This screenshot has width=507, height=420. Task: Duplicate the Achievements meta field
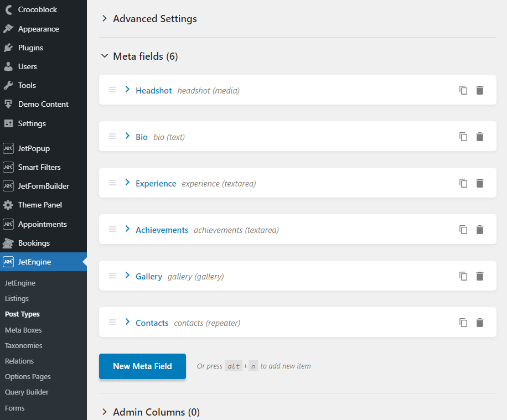coord(463,230)
